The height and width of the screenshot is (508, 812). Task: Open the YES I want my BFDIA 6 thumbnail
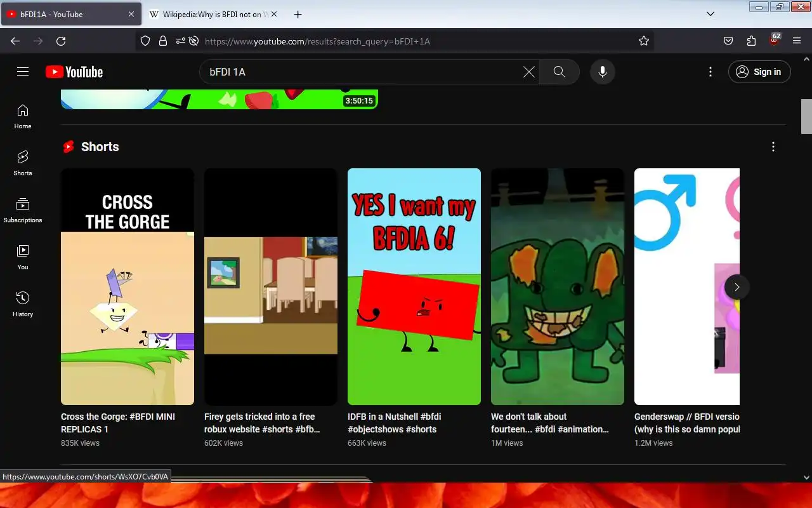click(x=414, y=286)
